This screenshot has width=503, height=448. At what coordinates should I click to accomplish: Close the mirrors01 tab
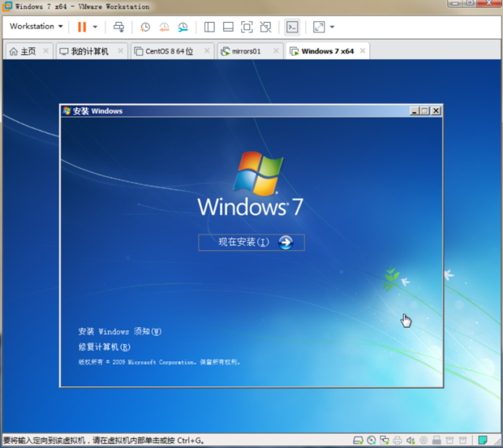click(x=276, y=50)
